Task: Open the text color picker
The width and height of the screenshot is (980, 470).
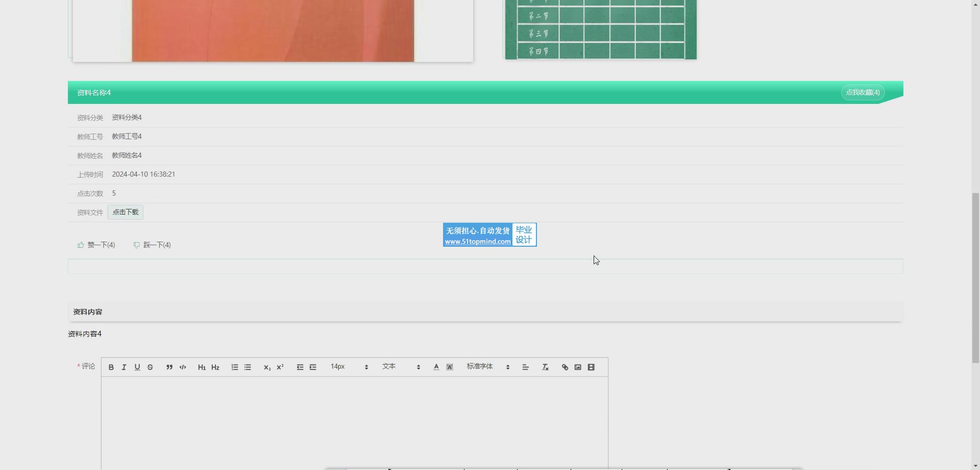Action: pyautogui.click(x=436, y=367)
